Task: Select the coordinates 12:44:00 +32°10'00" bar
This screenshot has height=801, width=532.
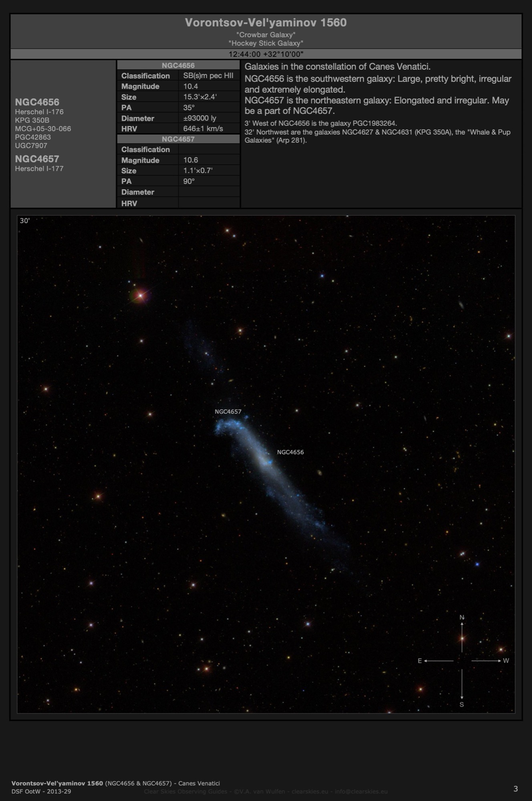Action: click(x=266, y=54)
